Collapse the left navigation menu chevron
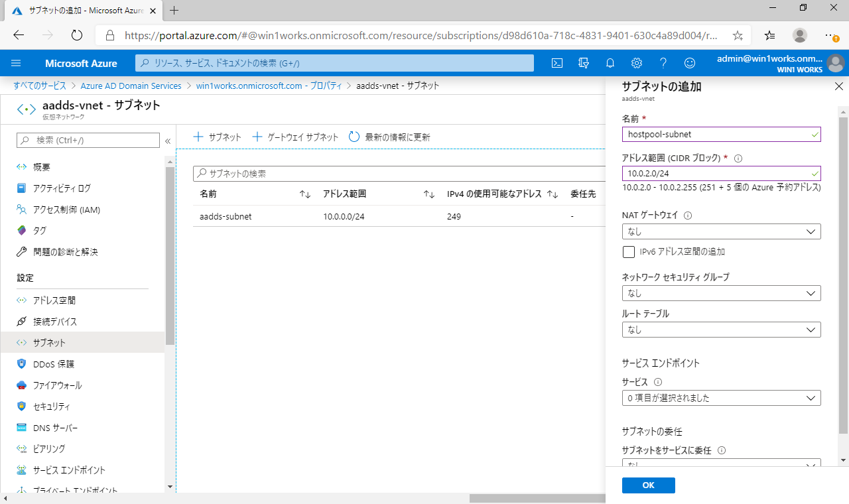 (x=168, y=141)
